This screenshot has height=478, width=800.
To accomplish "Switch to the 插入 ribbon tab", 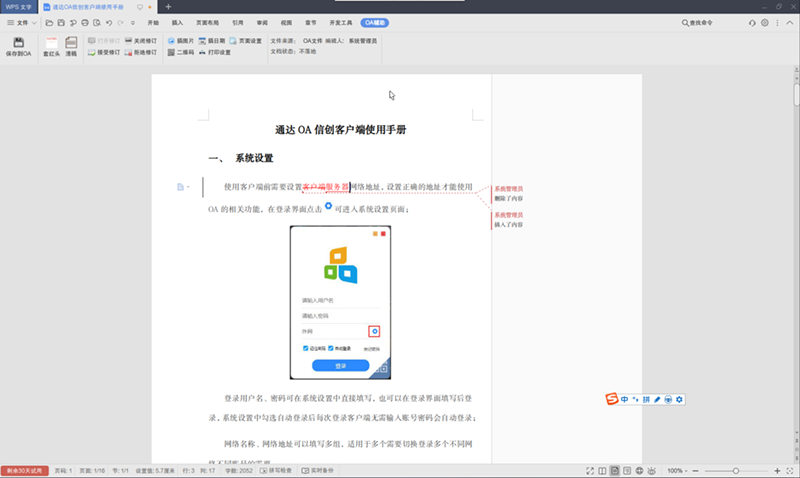I will coord(177,23).
